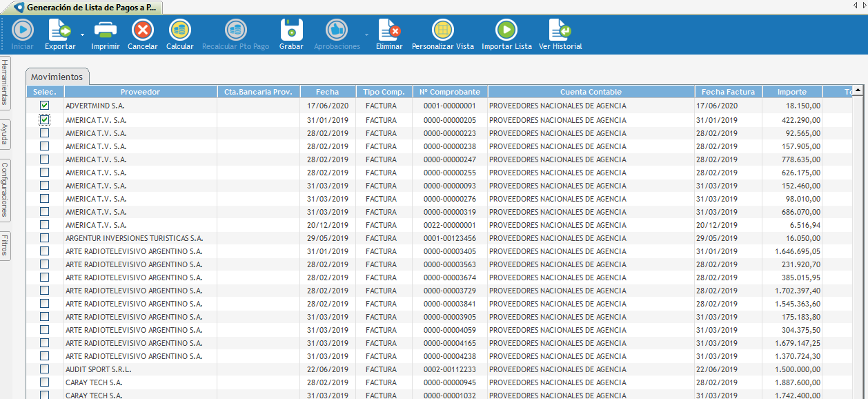Screen dimensions: 868x399
Task: Click the Eliminar document icon
Action: pos(389,30)
